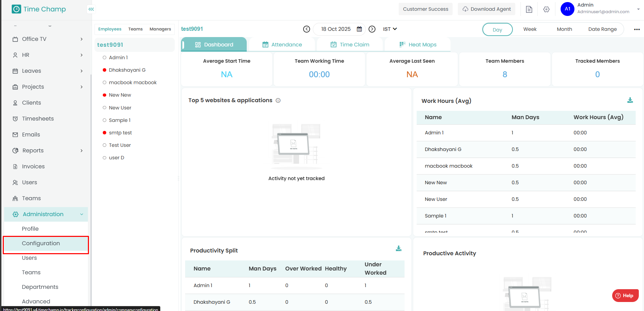Click the Timesheets sidebar icon
The width and height of the screenshot is (644, 311).
click(15, 119)
